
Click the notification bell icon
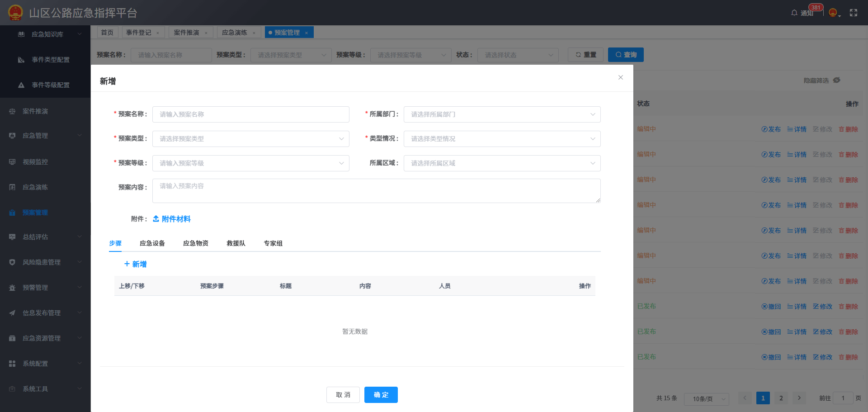pyautogui.click(x=794, y=13)
